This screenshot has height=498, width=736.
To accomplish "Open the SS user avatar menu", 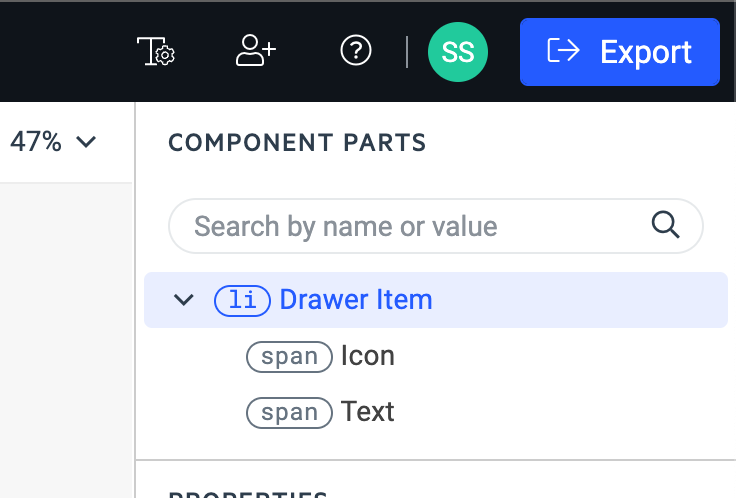I will tap(458, 52).
